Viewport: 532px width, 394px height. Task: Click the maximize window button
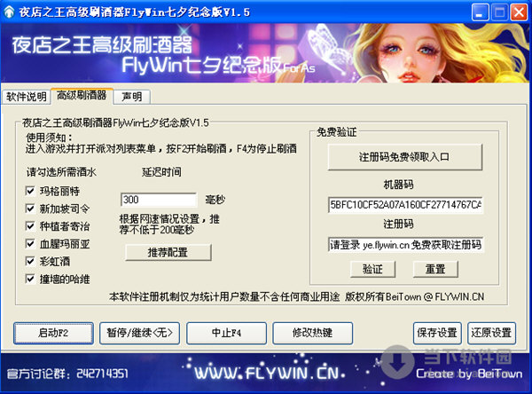(x=500, y=12)
